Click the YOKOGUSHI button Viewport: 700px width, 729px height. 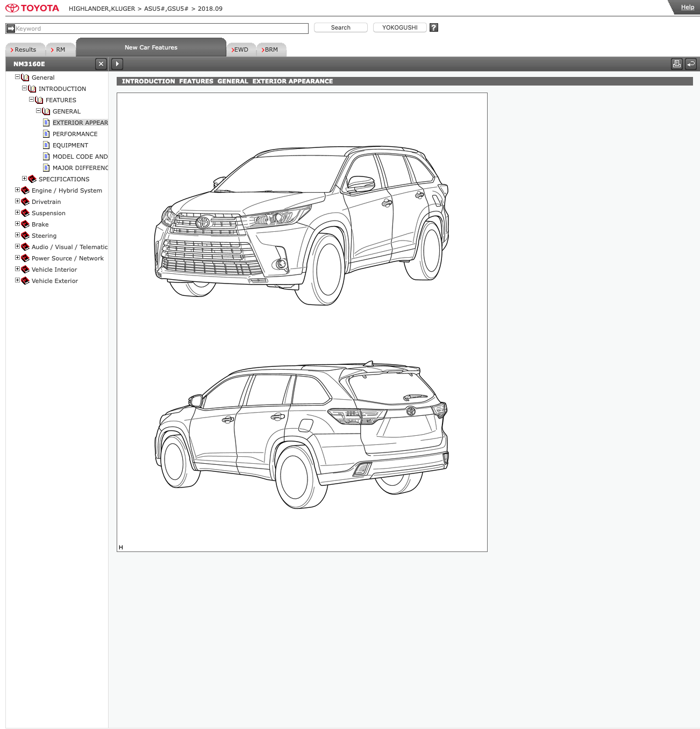tap(399, 27)
